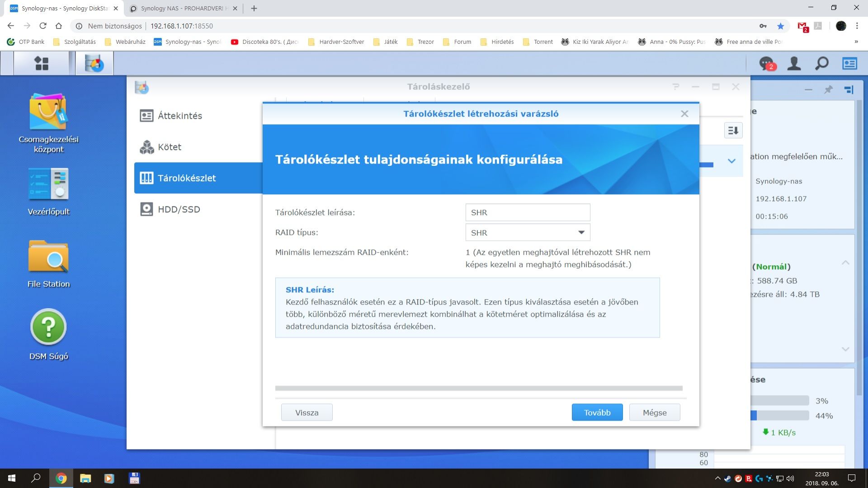Open DSM notifications chat icon
The width and height of the screenshot is (868, 488).
[x=767, y=64]
